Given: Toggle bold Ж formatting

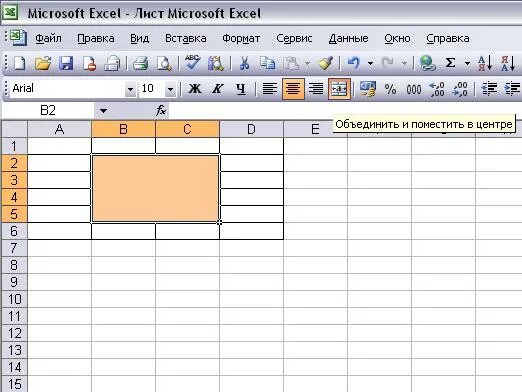Looking at the screenshot, I should [195, 89].
